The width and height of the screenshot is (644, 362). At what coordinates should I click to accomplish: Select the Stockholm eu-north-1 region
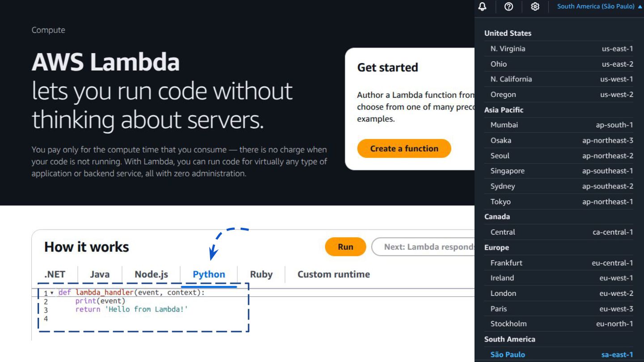[559, 324]
